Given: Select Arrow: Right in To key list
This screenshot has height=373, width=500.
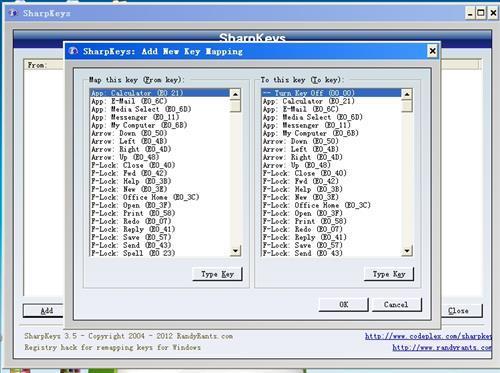Looking at the screenshot, I should click(332, 157).
